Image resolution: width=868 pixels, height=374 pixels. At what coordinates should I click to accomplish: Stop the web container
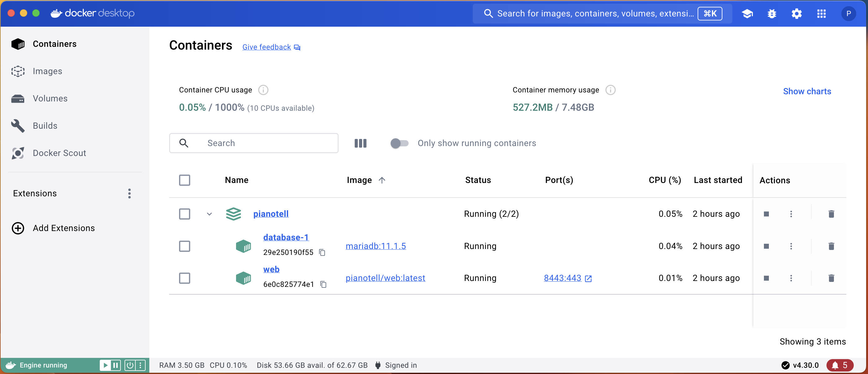pos(766,278)
